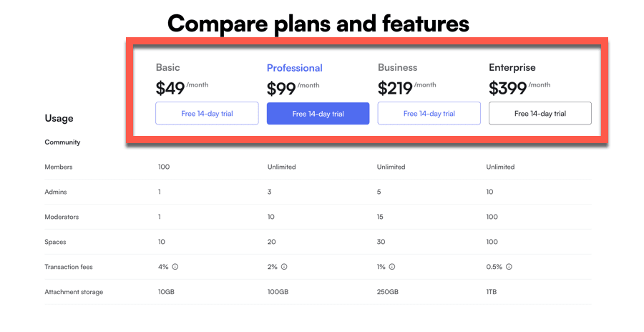Click the Community subsection label
The width and height of the screenshot is (644, 332).
click(x=62, y=142)
